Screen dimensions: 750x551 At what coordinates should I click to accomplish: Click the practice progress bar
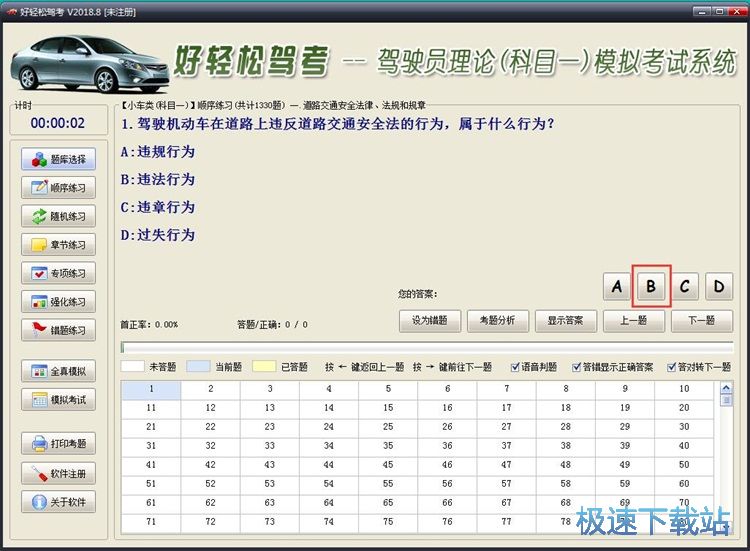point(426,348)
